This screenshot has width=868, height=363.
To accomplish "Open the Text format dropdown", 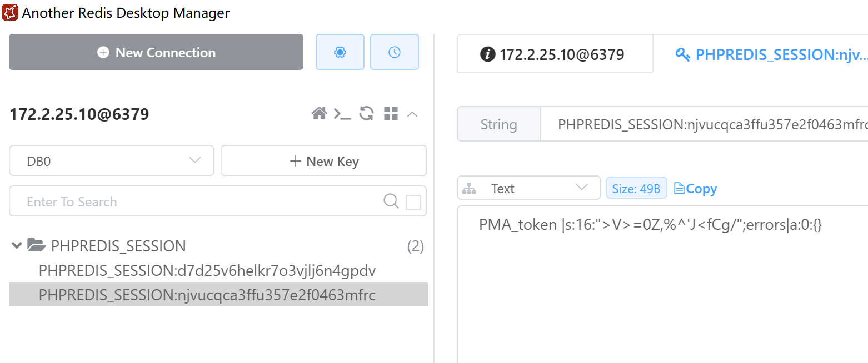I will point(528,188).
